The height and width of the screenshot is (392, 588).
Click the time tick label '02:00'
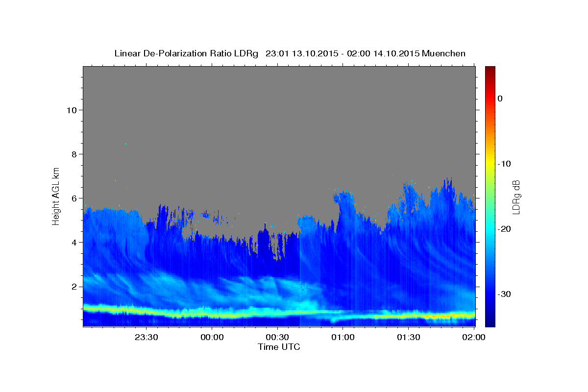coord(474,337)
